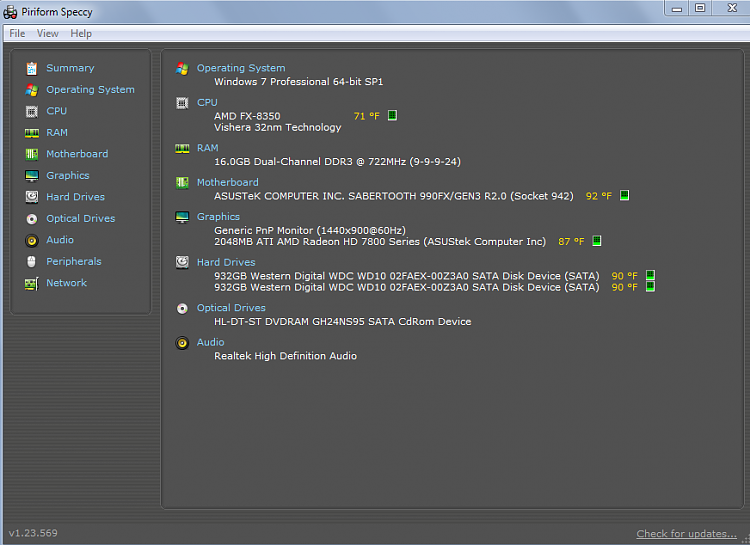
Task: Click the RAM heading link in summary
Action: [208, 148]
